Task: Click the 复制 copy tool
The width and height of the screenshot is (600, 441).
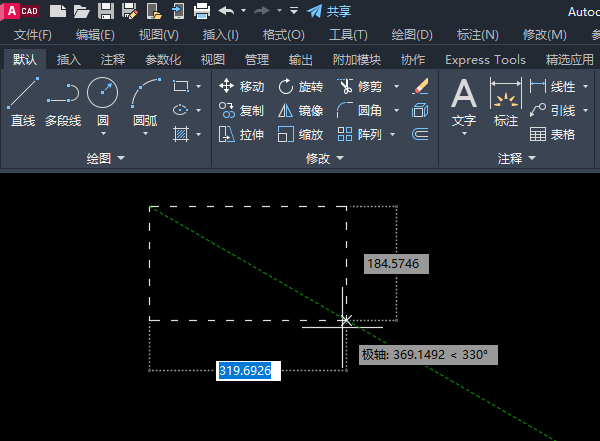Action: pos(241,111)
